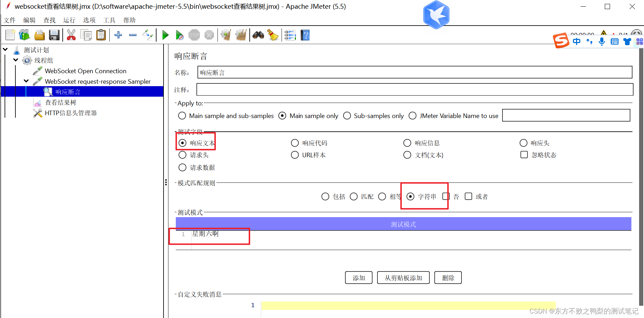Switch Sogou input language with the 中 icon
Viewport: 644px width, 318px height.
pos(576,42)
